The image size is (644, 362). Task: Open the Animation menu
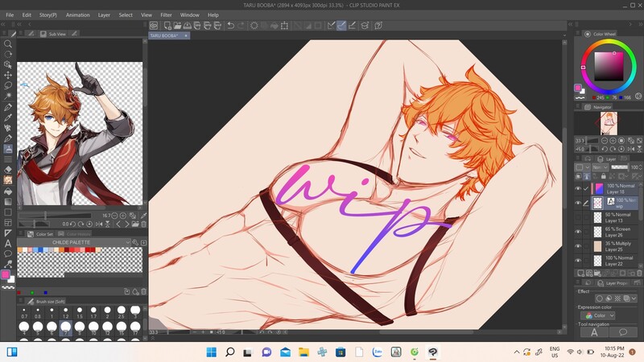pyautogui.click(x=77, y=14)
